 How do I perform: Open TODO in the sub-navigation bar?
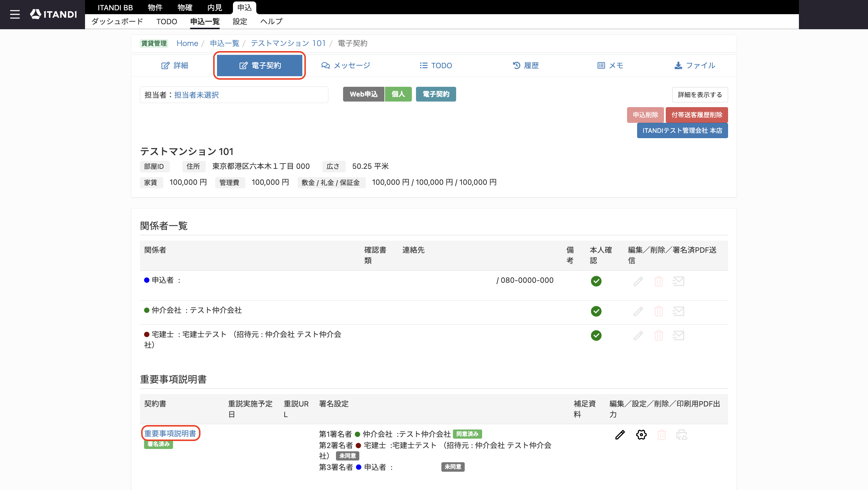pos(167,22)
